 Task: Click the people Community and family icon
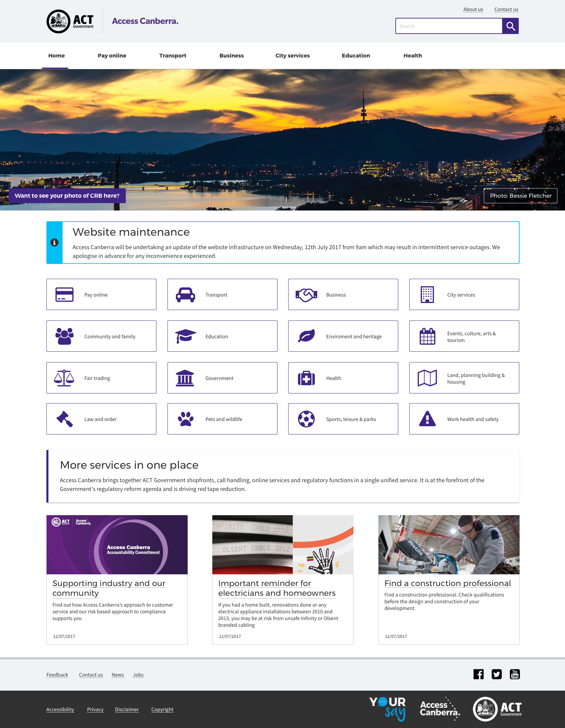coord(64,336)
